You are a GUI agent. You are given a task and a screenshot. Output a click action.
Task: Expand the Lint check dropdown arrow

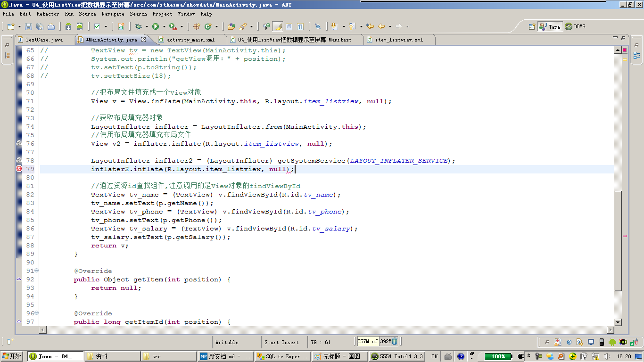[x=106, y=27]
